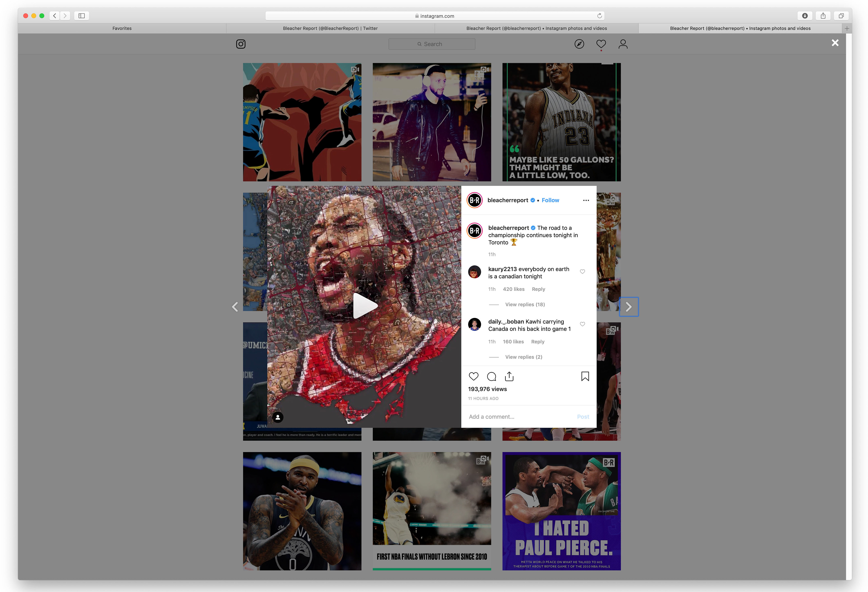Open the activity heart icon in header
868x592 pixels.
tap(601, 44)
